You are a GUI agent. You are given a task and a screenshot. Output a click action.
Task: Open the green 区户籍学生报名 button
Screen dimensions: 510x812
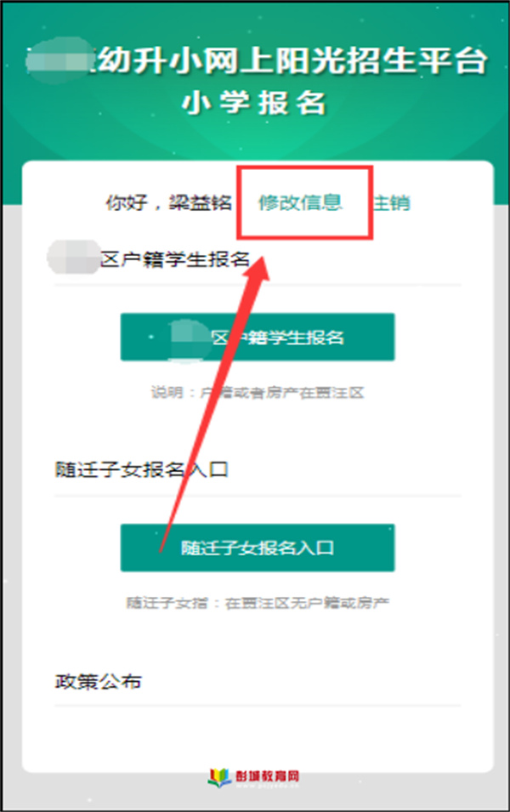[258, 337]
